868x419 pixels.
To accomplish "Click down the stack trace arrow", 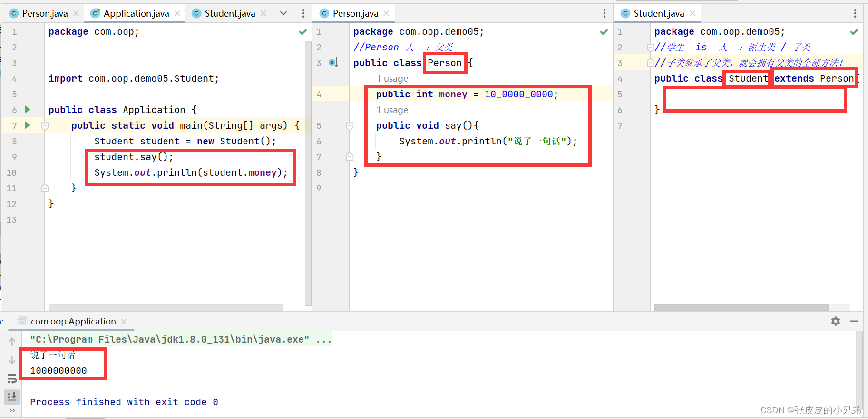I will point(12,360).
